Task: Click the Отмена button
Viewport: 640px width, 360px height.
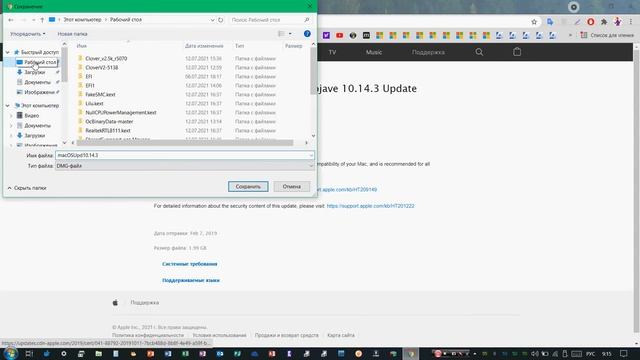Action: tap(291, 187)
